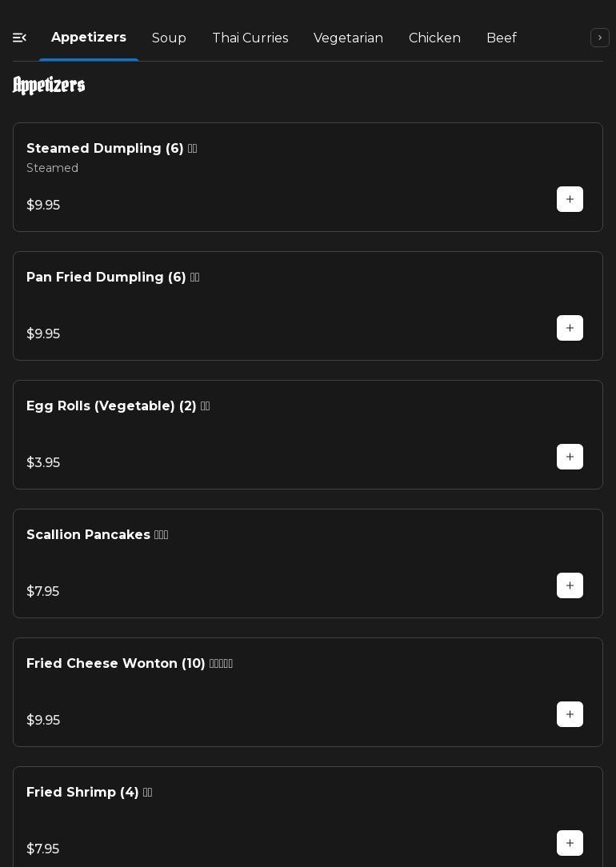Image resolution: width=616 pixels, height=867 pixels.
Task: Click the Fried Shrimp (4) title
Action: click(x=82, y=793)
